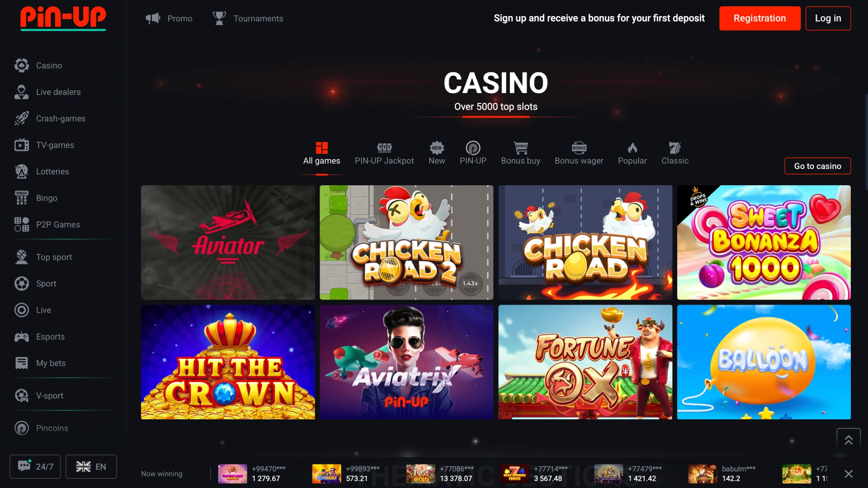The width and height of the screenshot is (868, 488).
Task: Close the Now winning ticker
Action: pos(849,474)
